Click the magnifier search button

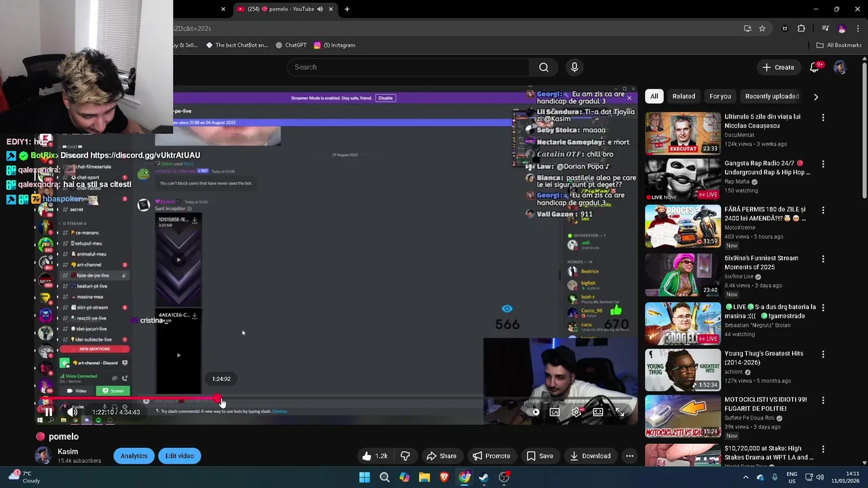(x=543, y=67)
